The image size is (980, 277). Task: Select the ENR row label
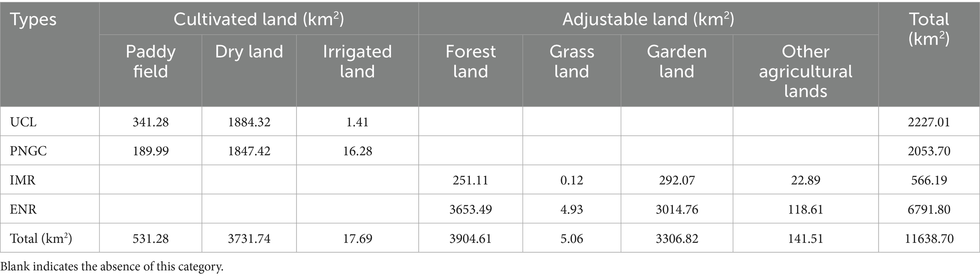click(x=23, y=209)
